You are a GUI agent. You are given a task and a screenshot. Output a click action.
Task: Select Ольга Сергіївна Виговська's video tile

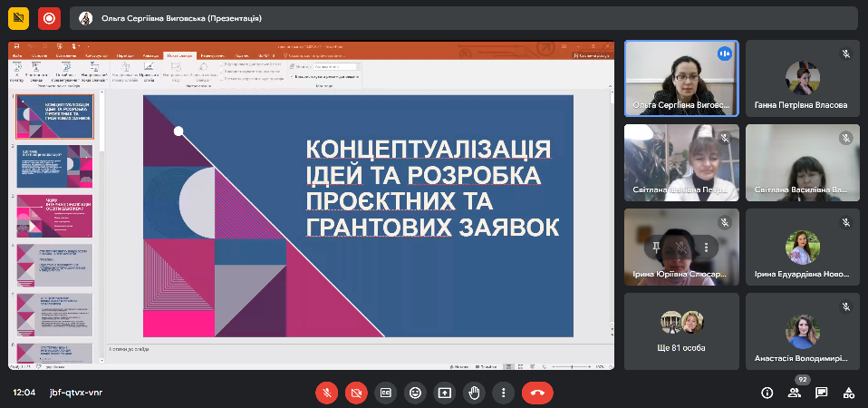coord(681,78)
